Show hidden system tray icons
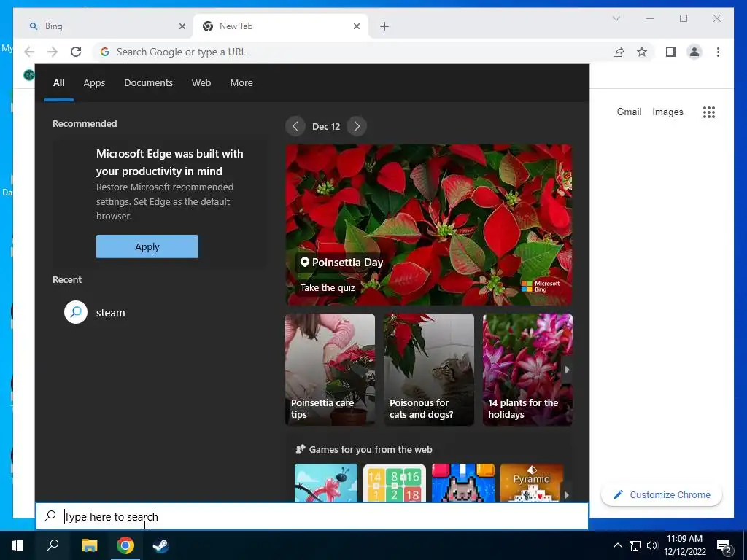The image size is (747, 560). pyautogui.click(x=617, y=545)
